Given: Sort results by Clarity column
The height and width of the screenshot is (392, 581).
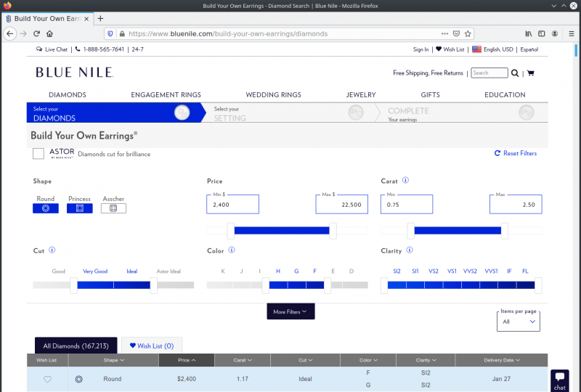Looking at the screenshot, I should 426,360.
